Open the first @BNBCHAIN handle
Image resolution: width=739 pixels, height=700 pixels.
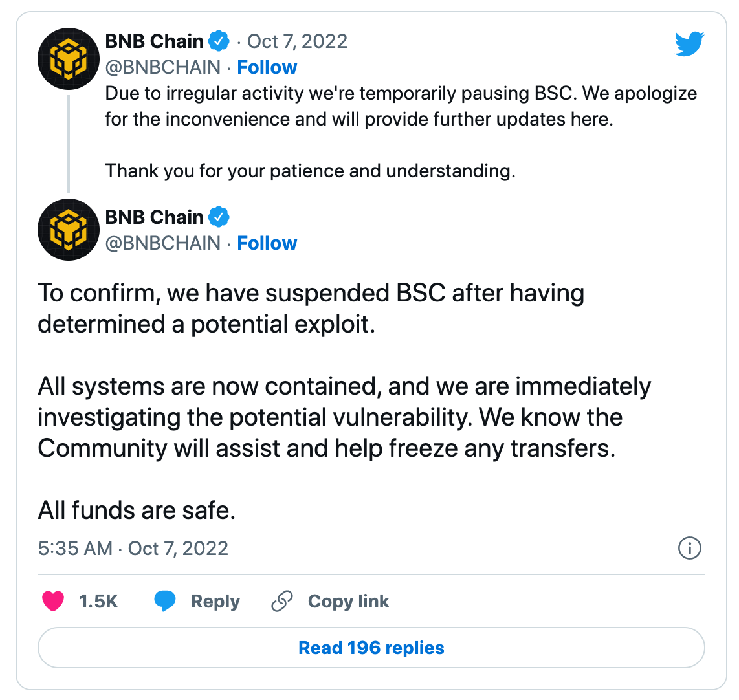pos(162,67)
